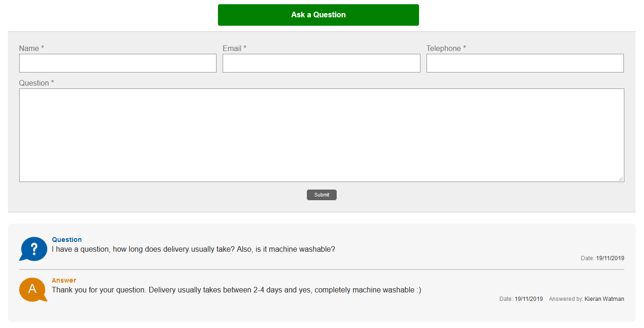Select the Telephone input field
This screenshot has height=328, width=644.
point(525,63)
